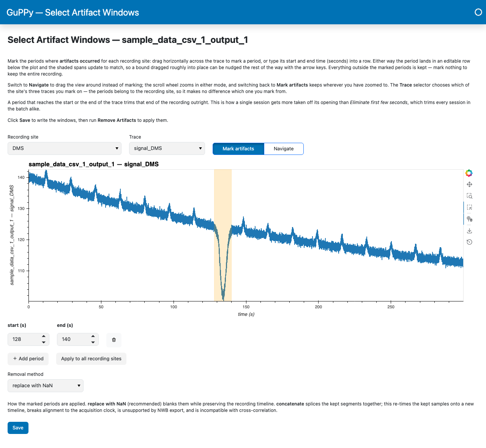Click the start (s) field containing 128
The width and height of the screenshot is (486, 448).
pos(28,339)
